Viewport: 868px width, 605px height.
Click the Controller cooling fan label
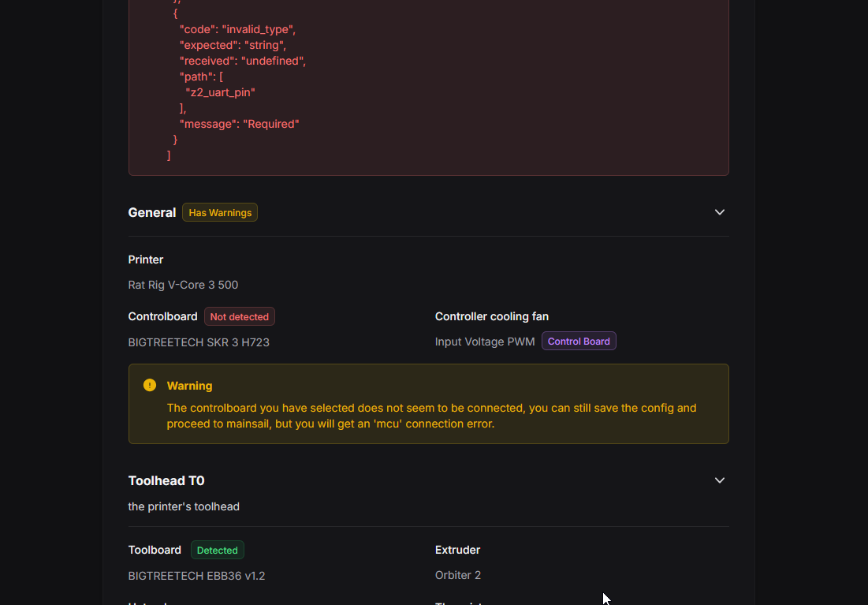(x=492, y=316)
